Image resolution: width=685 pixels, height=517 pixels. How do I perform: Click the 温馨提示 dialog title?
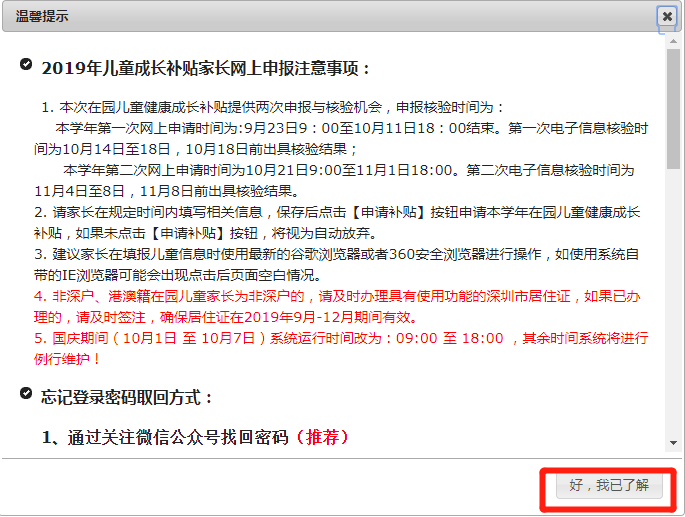point(42,16)
